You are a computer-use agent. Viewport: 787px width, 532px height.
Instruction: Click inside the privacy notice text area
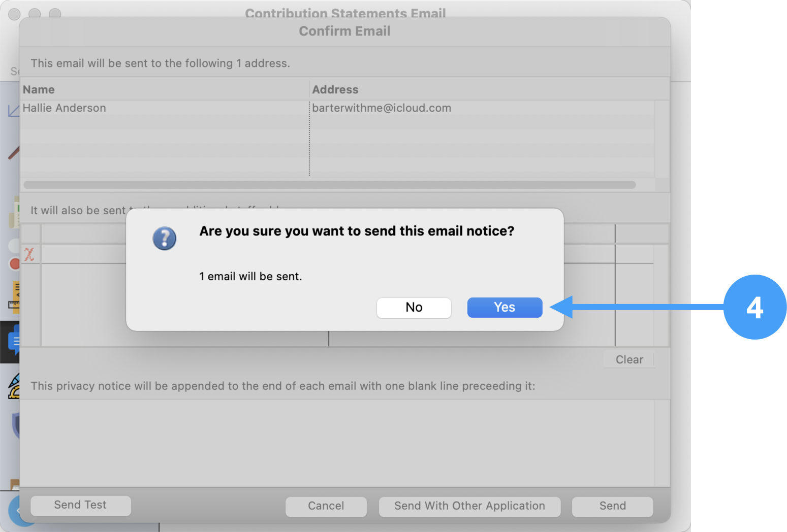coord(337,443)
